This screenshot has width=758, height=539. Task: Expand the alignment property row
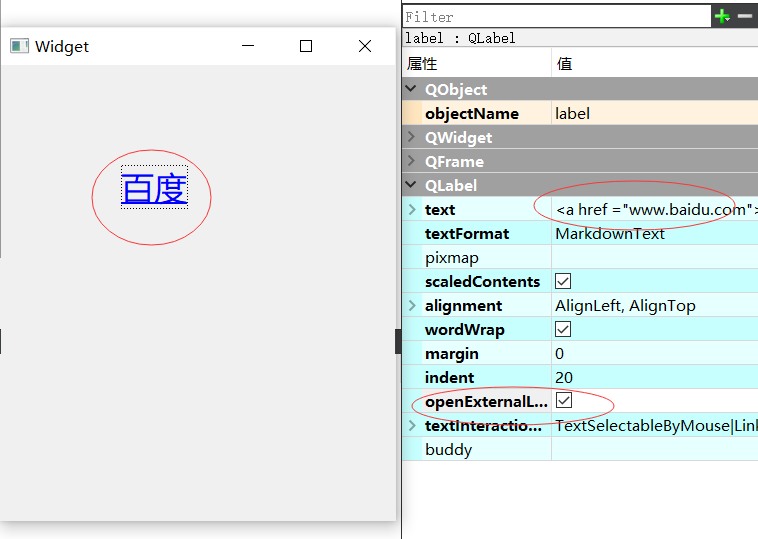click(412, 306)
